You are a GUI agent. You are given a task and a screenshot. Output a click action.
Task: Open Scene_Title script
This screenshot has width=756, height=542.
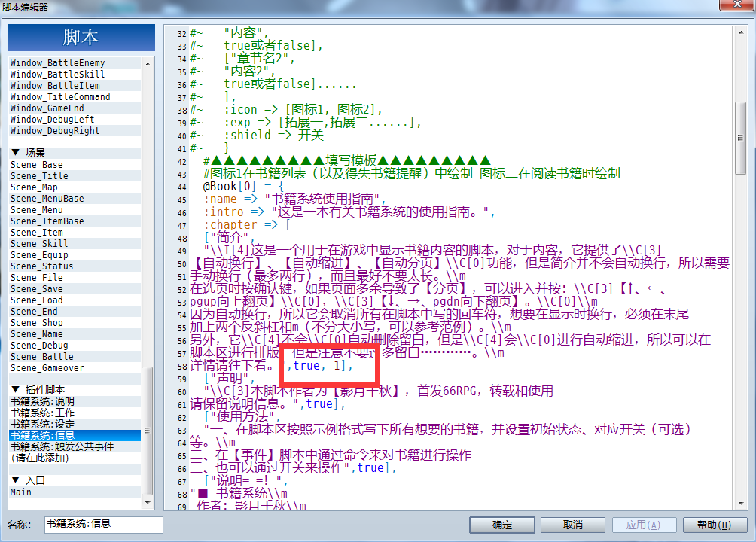[75, 176]
